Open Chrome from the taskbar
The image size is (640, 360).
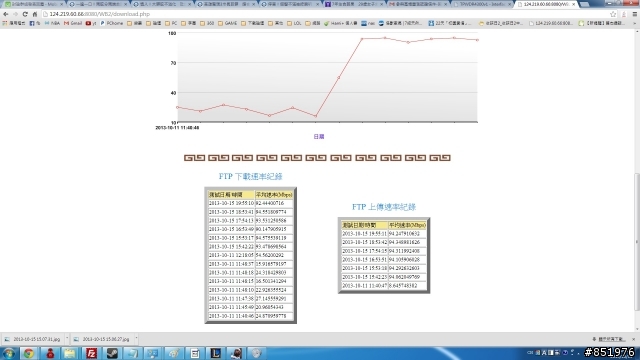(x=29, y=353)
